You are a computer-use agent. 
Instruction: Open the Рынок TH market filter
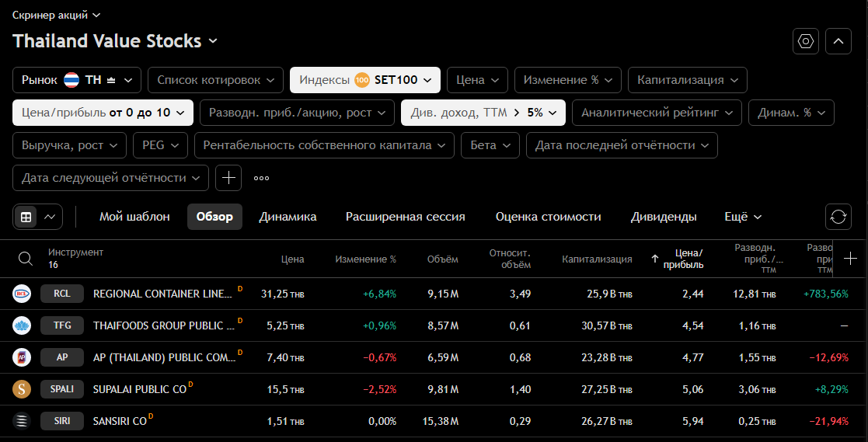(77, 80)
